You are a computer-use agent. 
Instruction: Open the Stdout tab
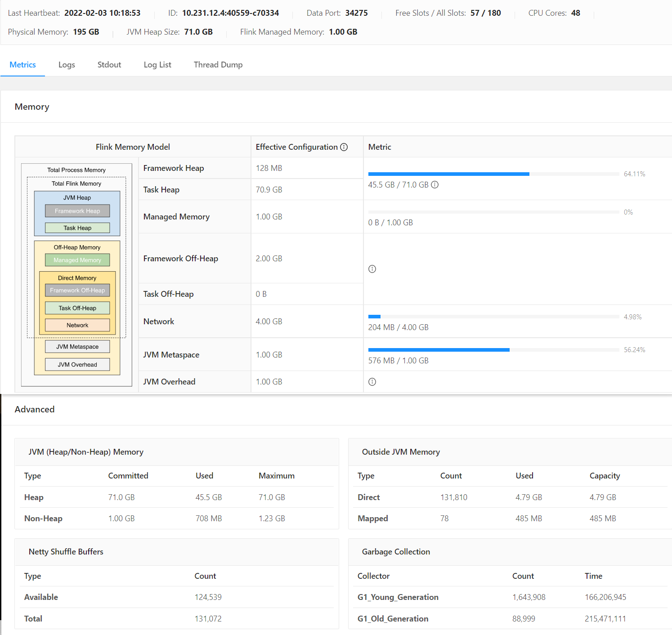[x=109, y=65]
